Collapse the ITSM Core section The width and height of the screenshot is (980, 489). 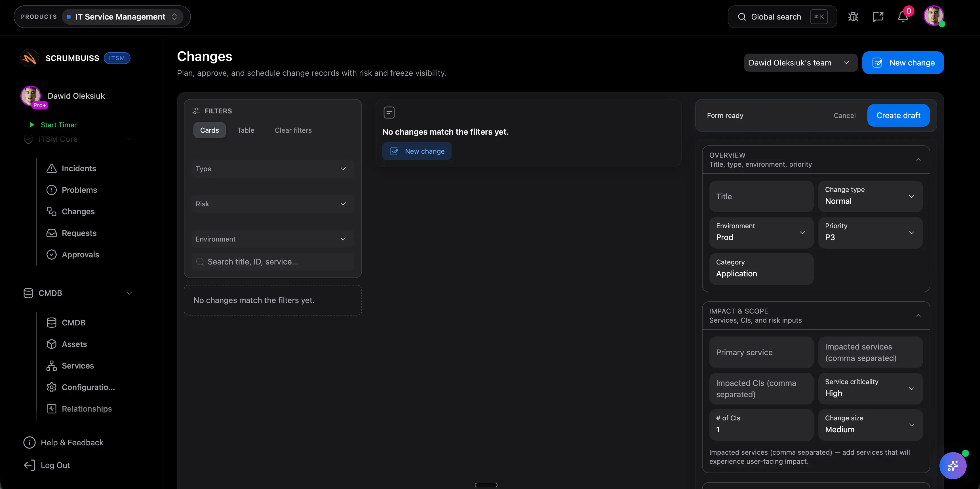(x=129, y=139)
